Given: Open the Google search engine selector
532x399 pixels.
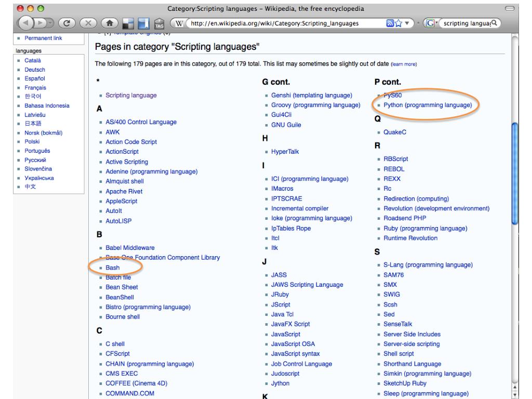Looking at the screenshot, I should (x=431, y=23).
